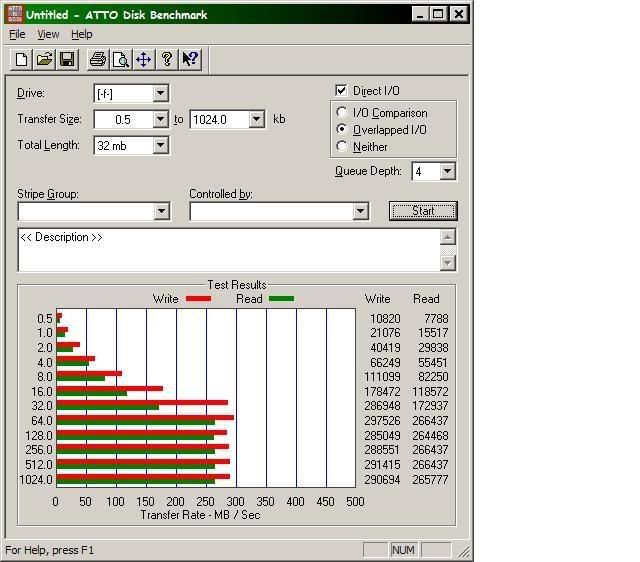Click the About question mark icon

(167, 60)
